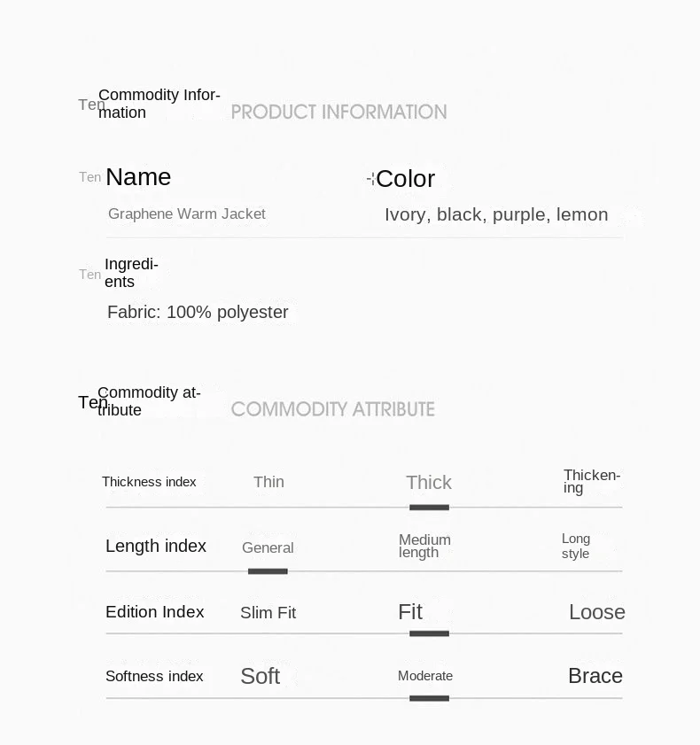The width and height of the screenshot is (700, 745).
Task: Choose the Brace softness option
Action: click(x=595, y=676)
